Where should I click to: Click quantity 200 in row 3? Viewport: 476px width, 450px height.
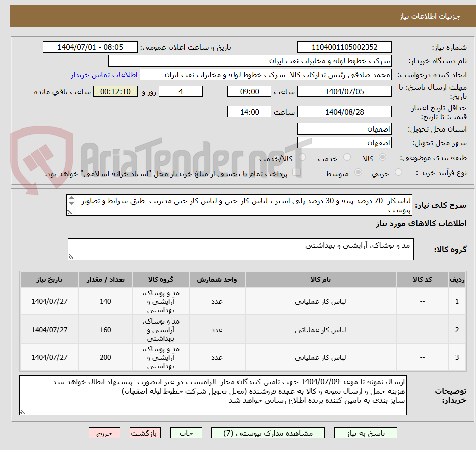tap(105, 357)
